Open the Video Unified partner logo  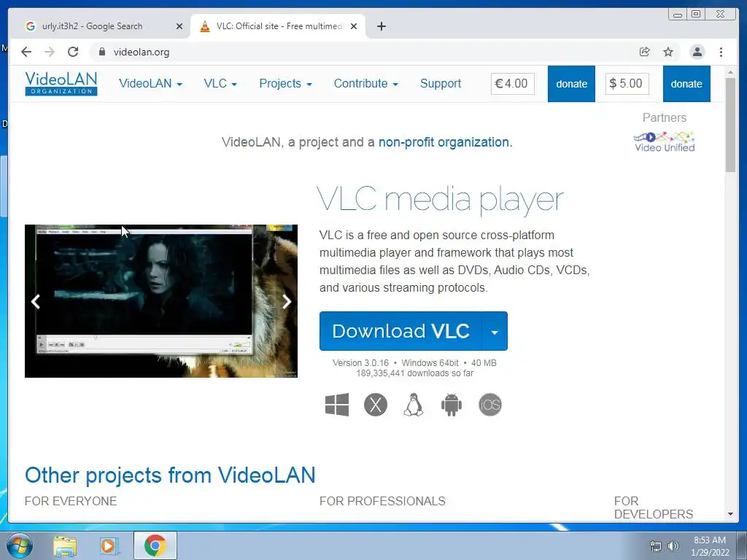tap(664, 142)
